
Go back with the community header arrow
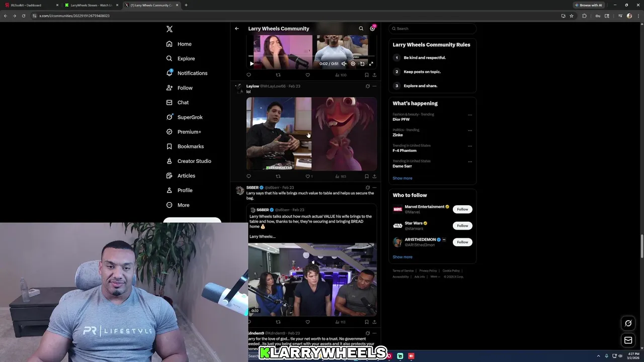237,29
